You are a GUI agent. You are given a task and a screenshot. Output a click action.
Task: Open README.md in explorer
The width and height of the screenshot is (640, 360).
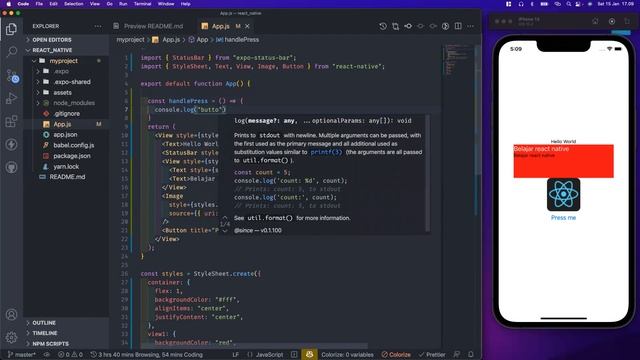67,177
